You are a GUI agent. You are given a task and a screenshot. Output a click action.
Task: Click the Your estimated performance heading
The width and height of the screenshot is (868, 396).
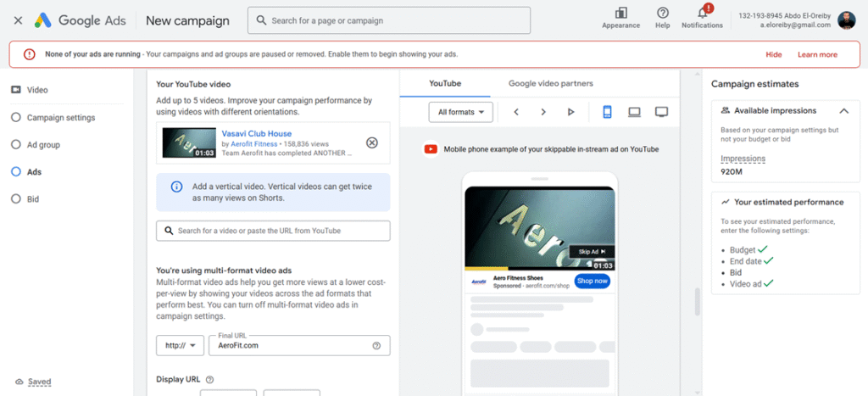pos(789,202)
